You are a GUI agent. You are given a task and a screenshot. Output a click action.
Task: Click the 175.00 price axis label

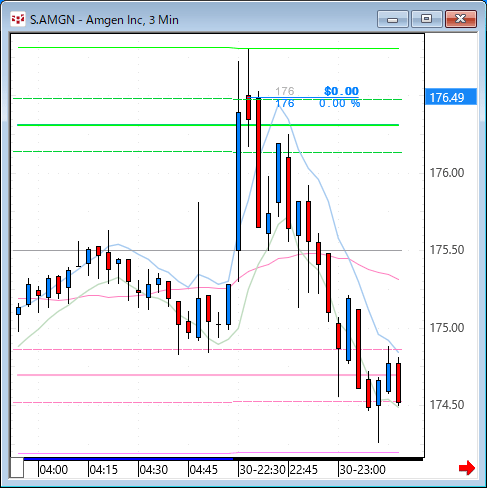tap(447, 328)
